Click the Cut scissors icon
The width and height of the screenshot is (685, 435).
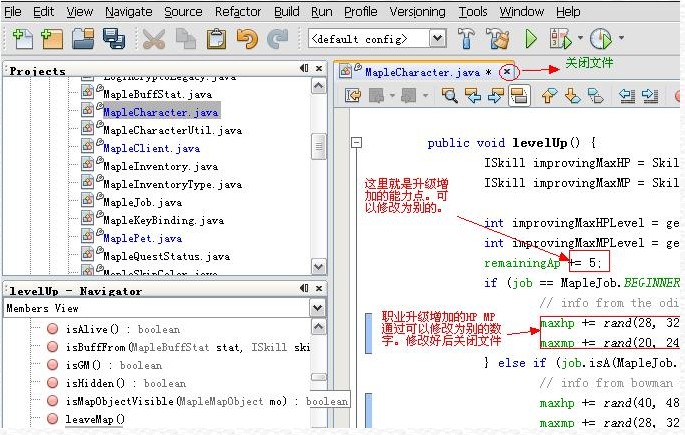point(154,39)
